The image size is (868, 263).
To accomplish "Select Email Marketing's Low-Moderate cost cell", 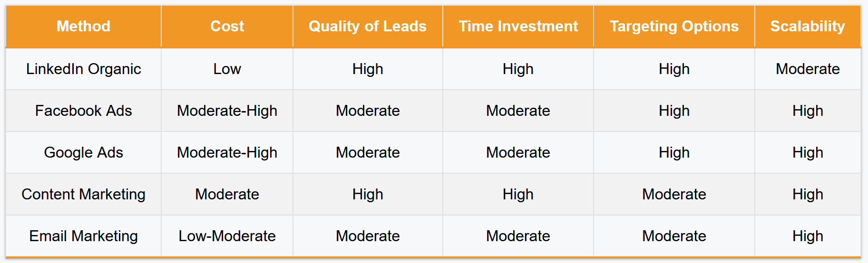I will coord(227,236).
